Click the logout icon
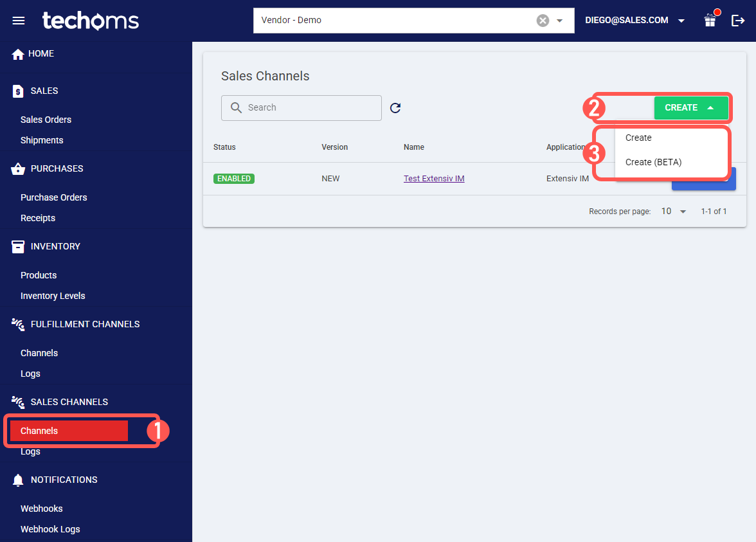756x542 pixels. click(738, 21)
